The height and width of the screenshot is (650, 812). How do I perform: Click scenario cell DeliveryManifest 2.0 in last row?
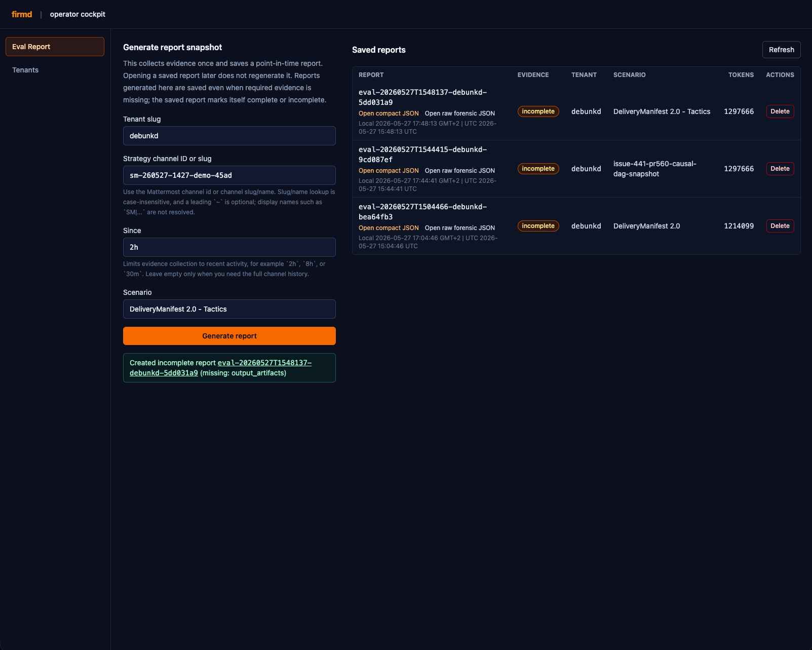click(x=646, y=226)
